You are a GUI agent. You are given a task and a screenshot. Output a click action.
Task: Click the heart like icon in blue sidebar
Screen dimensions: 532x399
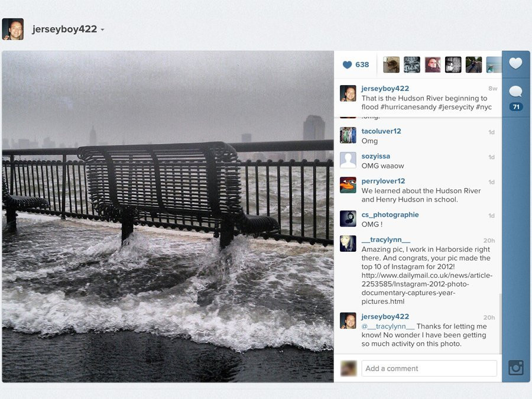click(515, 63)
